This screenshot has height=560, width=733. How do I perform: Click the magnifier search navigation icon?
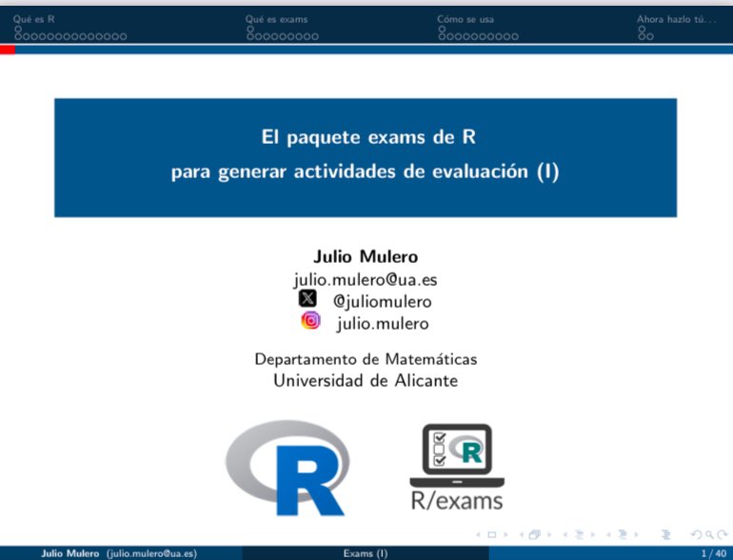click(709, 534)
